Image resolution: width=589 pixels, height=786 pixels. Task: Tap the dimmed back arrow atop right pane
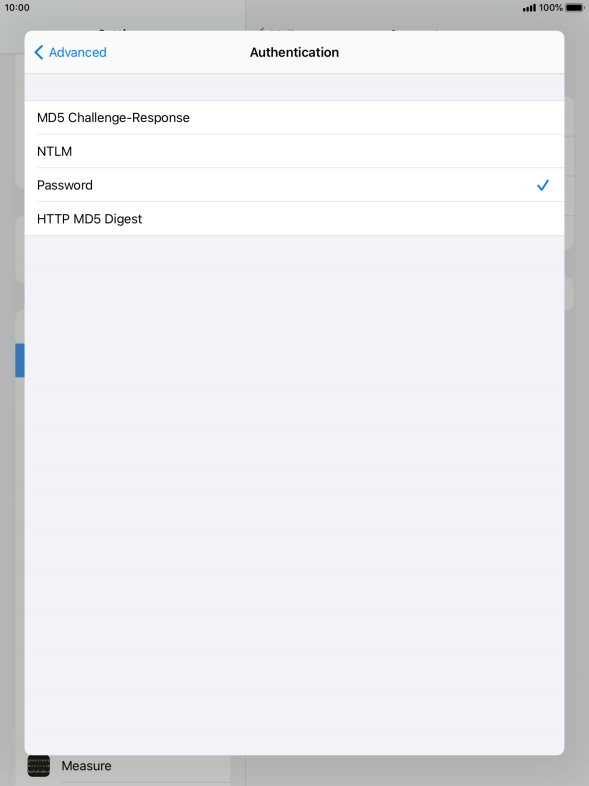click(x=262, y=31)
